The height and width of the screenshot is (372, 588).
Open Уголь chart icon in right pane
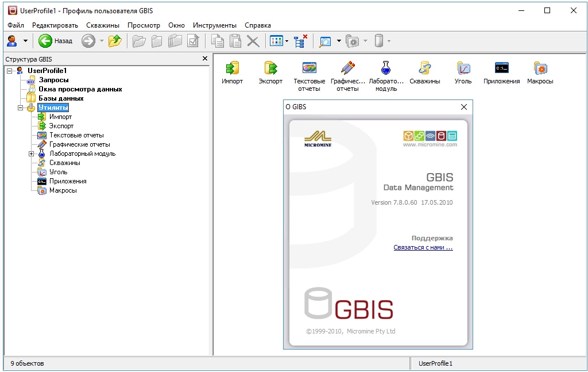tap(463, 68)
